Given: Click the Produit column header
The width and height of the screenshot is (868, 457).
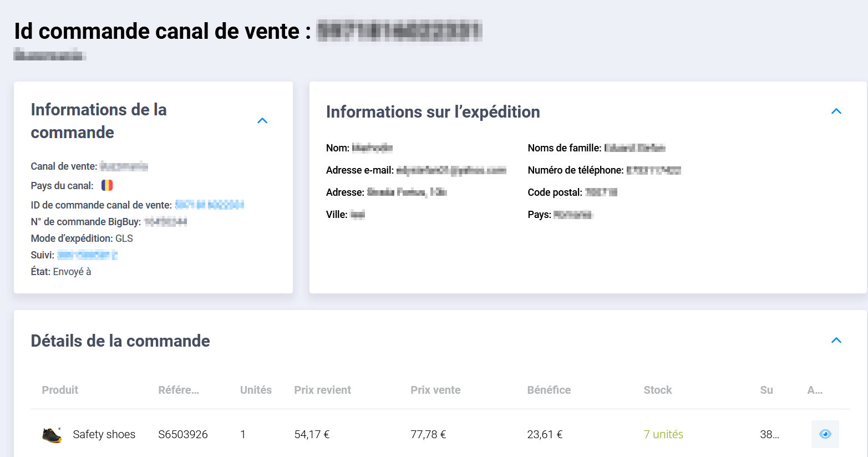Looking at the screenshot, I should pyautogui.click(x=60, y=390).
